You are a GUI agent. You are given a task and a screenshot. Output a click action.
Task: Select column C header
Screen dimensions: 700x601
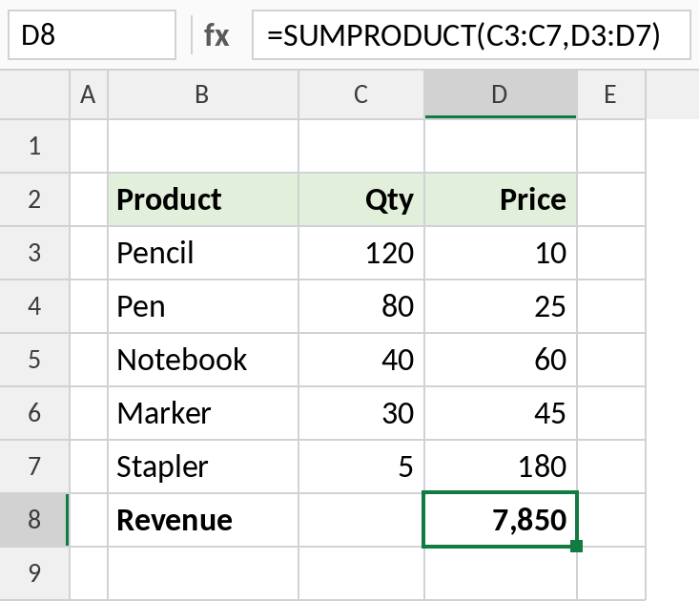[361, 94]
